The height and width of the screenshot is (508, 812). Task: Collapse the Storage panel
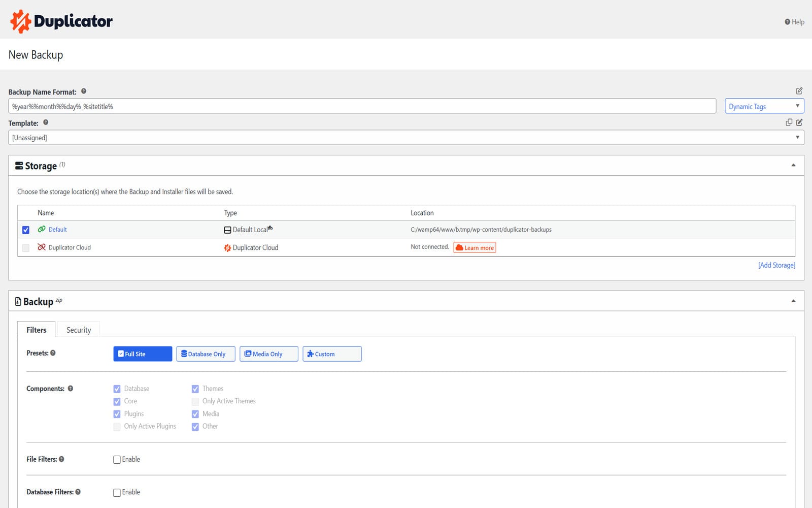pos(793,166)
